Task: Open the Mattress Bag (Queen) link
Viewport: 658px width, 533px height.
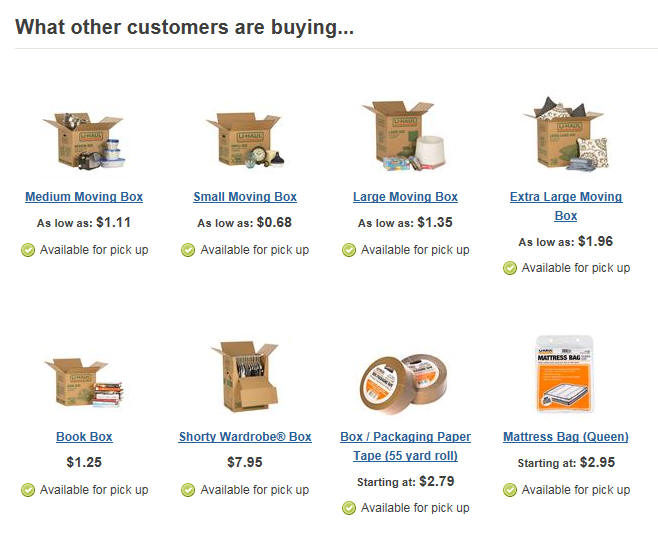Action: click(x=566, y=437)
